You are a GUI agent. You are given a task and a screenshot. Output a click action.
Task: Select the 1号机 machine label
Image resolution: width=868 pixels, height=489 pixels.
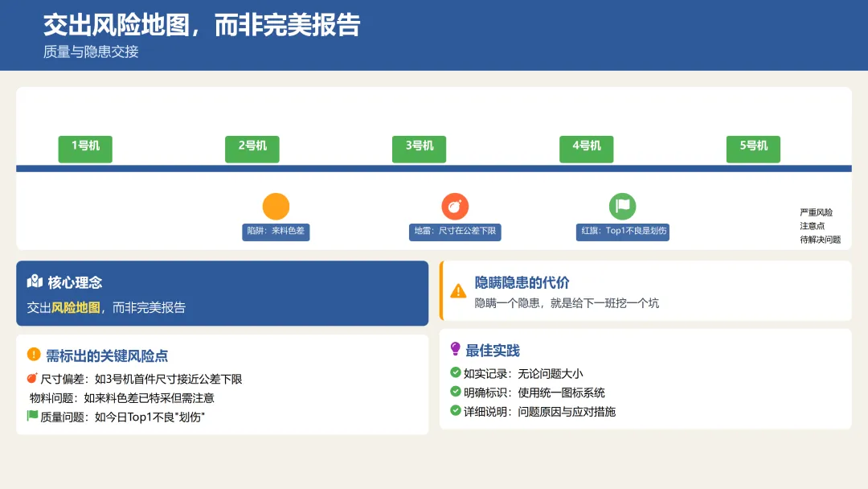[85, 149]
